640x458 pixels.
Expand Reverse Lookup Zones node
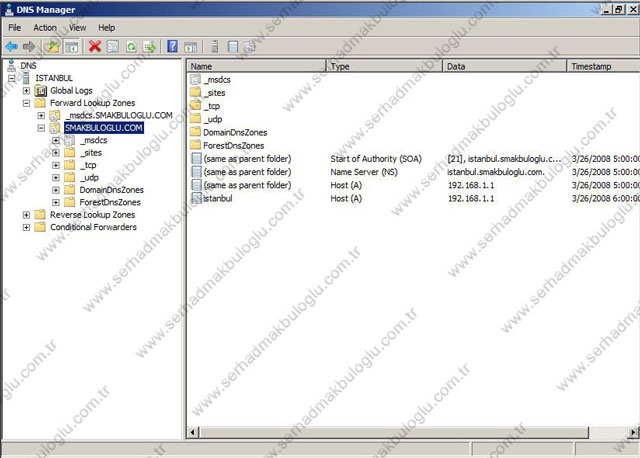coord(26,215)
